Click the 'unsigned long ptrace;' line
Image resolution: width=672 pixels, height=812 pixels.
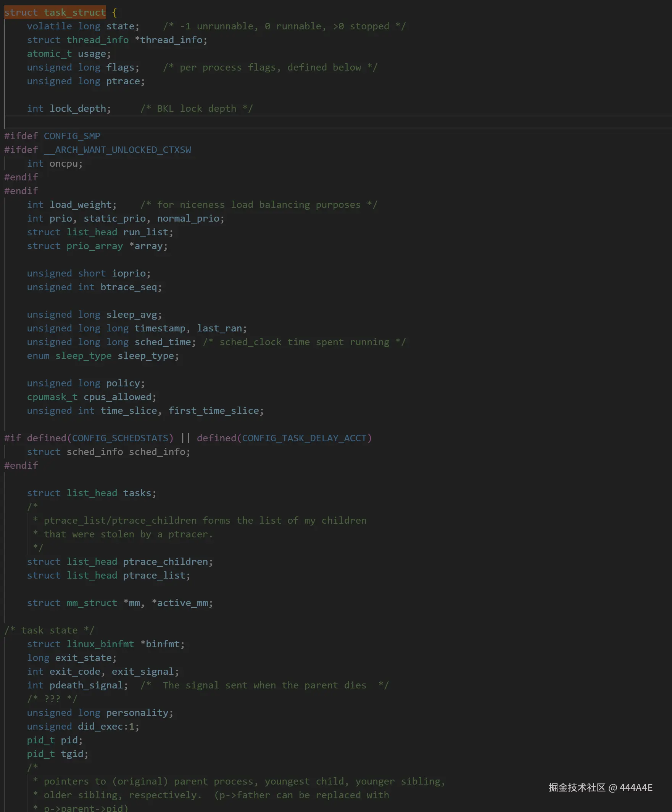pyautogui.click(x=86, y=81)
